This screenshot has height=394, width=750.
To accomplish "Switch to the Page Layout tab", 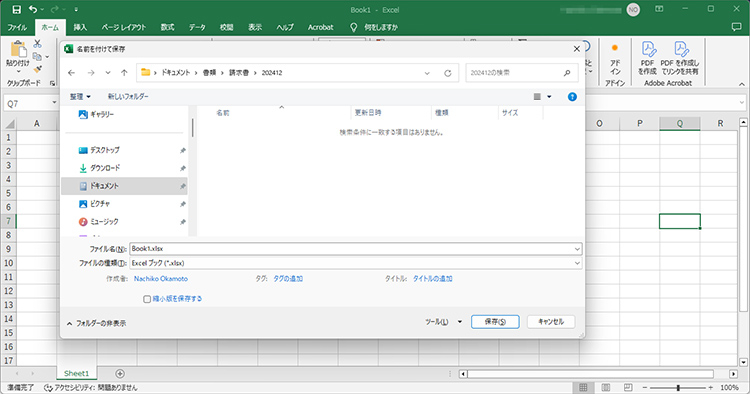I will (123, 27).
